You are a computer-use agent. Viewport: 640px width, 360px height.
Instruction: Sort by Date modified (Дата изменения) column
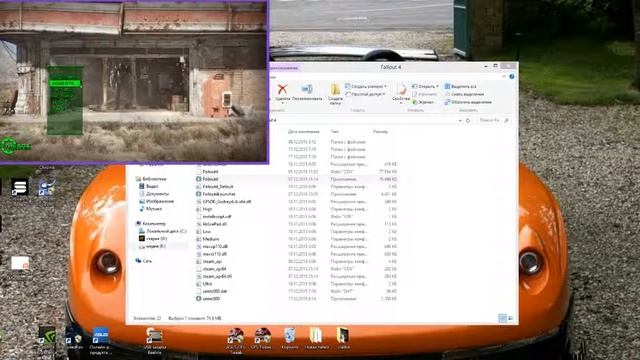pyautogui.click(x=303, y=132)
